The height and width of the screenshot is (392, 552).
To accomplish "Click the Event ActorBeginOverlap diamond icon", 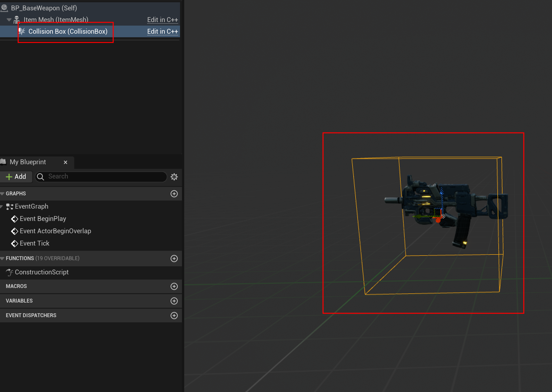I will [15, 231].
